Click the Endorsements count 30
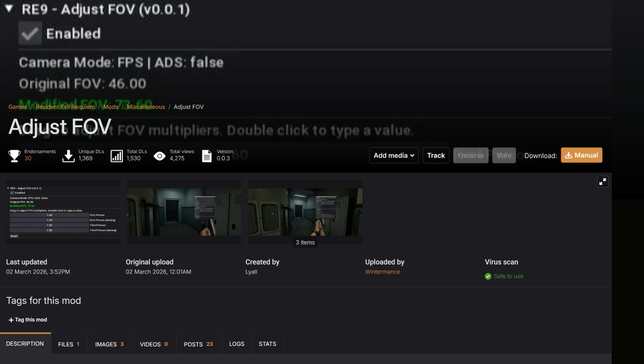644x364 pixels. tap(28, 158)
